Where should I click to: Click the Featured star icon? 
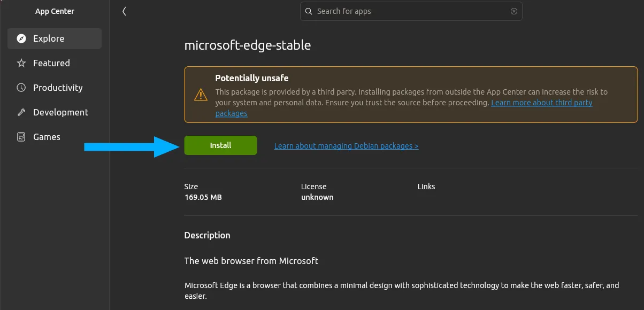21,63
